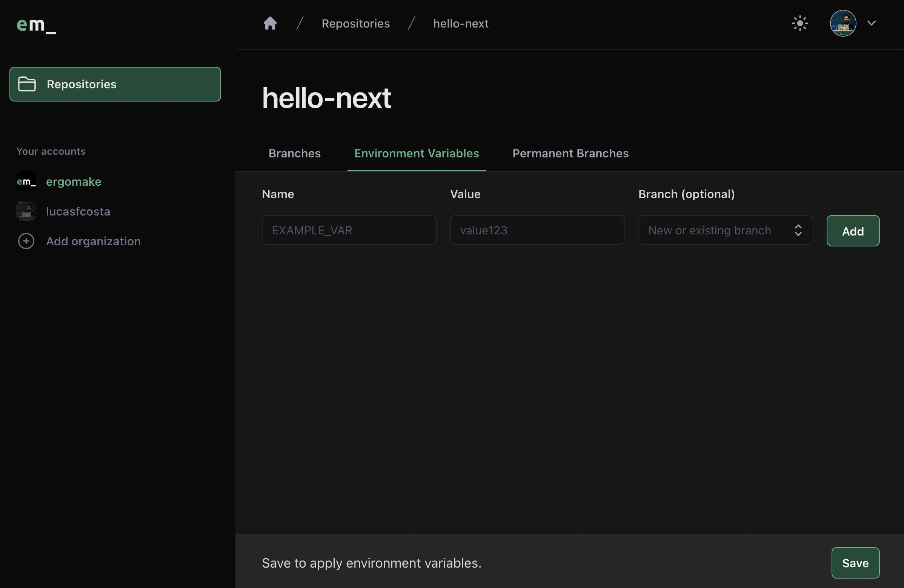
Task: Open Repositories breadcrumb link
Action: coord(355,23)
